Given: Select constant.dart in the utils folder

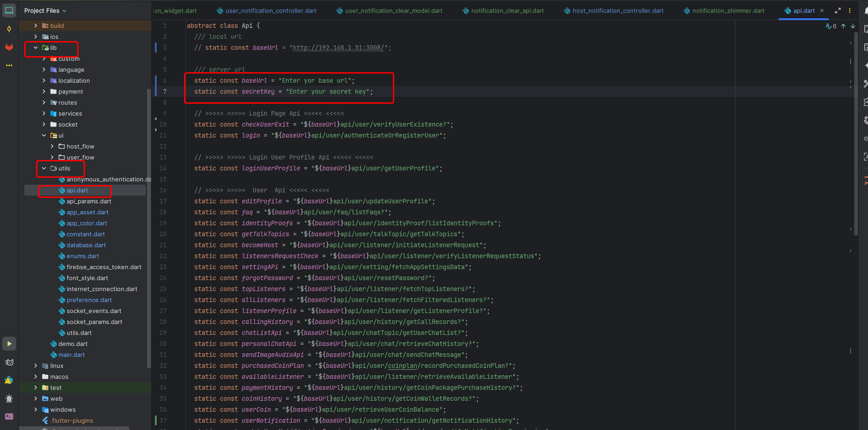Looking at the screenshot, I should 85,234.
